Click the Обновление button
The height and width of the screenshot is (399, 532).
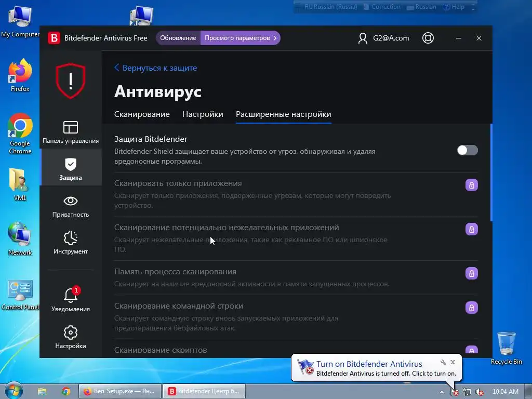pyautogui.click(x=178, y=38)
